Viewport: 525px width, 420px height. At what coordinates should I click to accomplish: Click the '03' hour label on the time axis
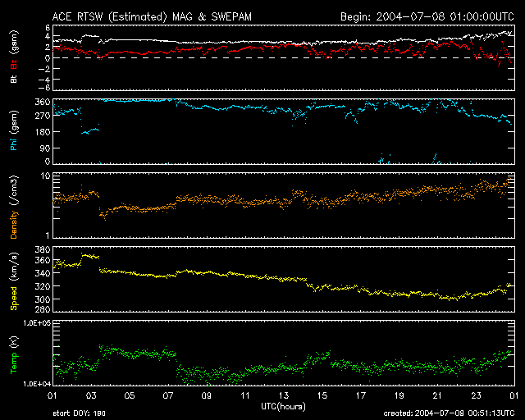click(x=91, y=396)
